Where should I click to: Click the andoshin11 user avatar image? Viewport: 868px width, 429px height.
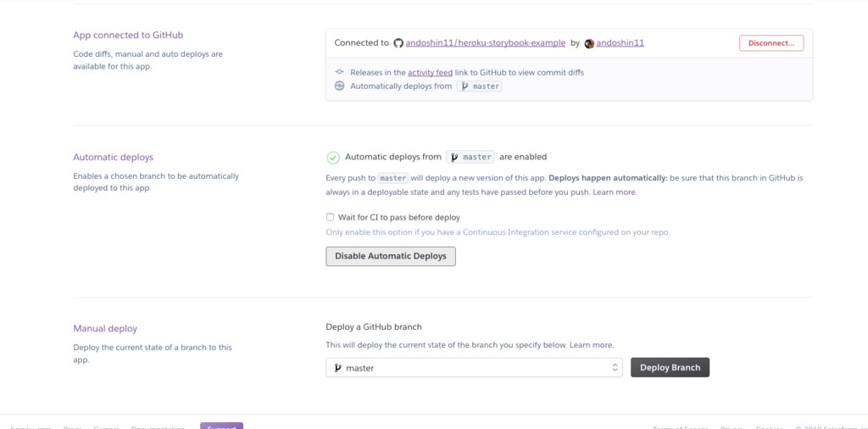[x=589, y=43]
